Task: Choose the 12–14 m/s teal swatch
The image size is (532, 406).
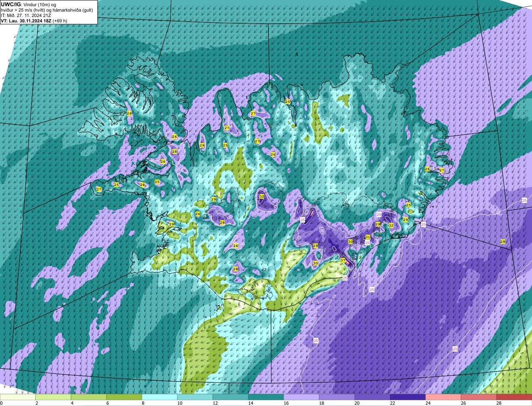Action: (x=231, y=397)
